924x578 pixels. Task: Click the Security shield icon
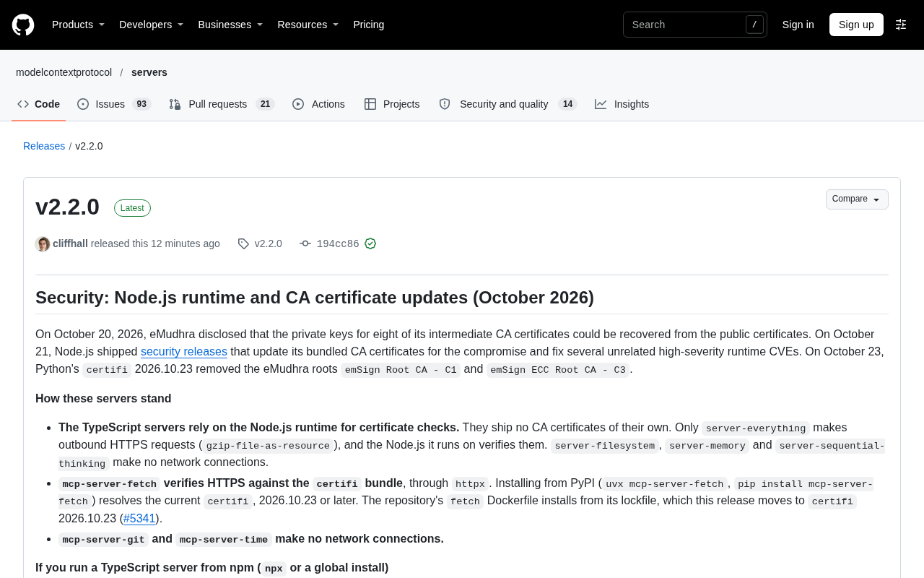(x=445, y=104)
